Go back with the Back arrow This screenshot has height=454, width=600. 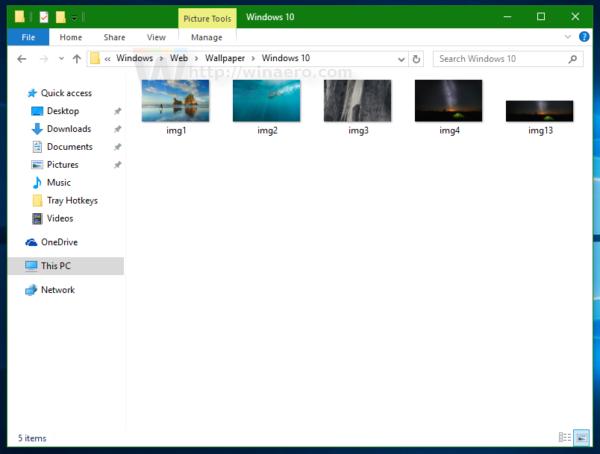point(22,59)
